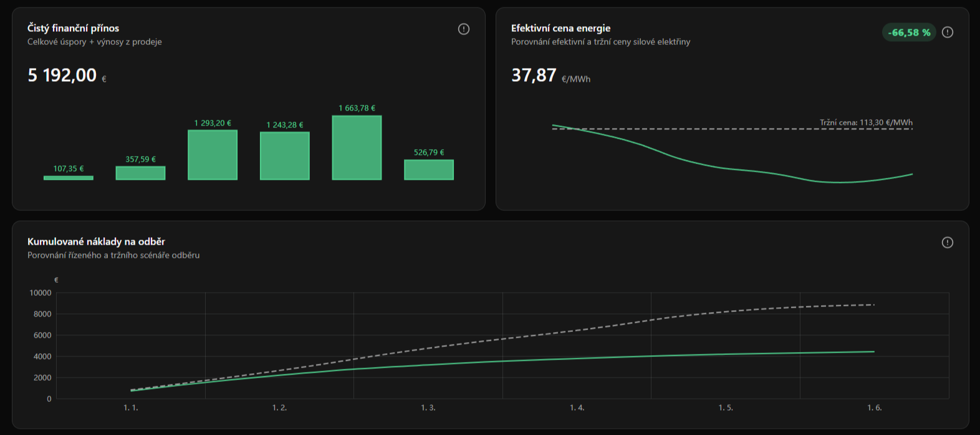Select the 107,35 € bar

tap(69, 178)
